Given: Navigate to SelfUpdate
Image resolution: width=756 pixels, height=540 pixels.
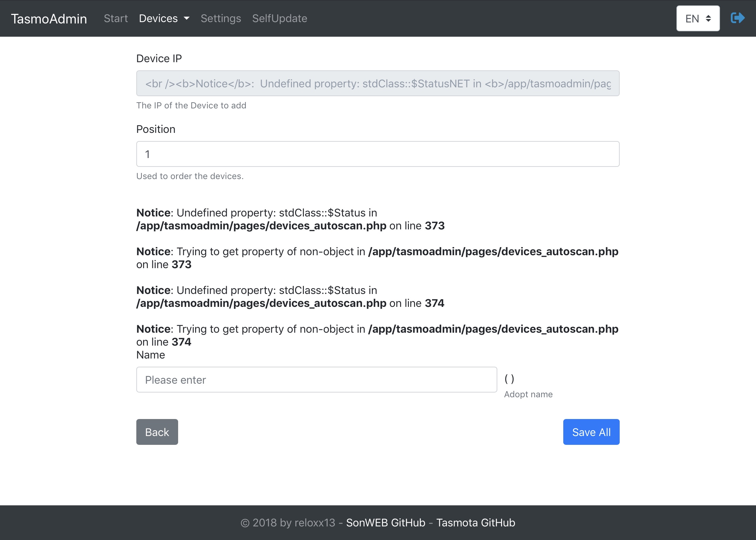Looking at the screenshot, I should (279, 18).
